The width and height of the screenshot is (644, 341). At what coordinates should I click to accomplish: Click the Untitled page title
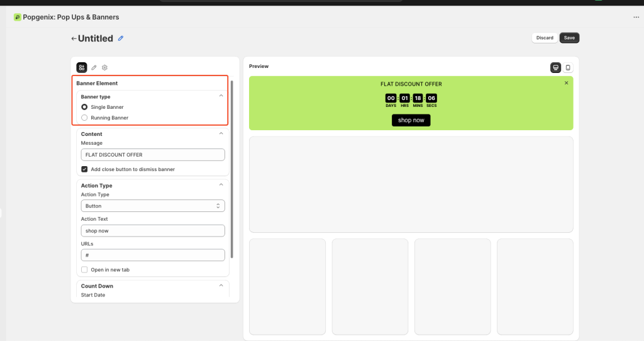pyautogui.click(x=96, y=38)
